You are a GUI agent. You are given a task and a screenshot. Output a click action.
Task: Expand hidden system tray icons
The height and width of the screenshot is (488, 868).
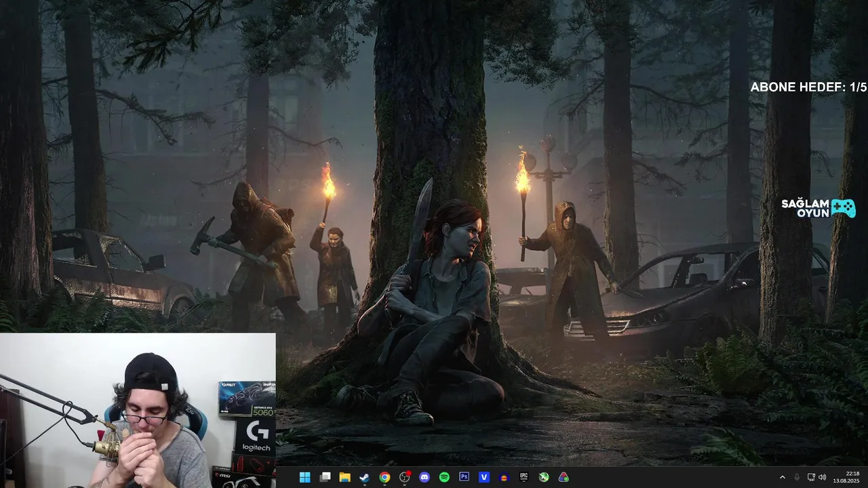tap(783, 477)
